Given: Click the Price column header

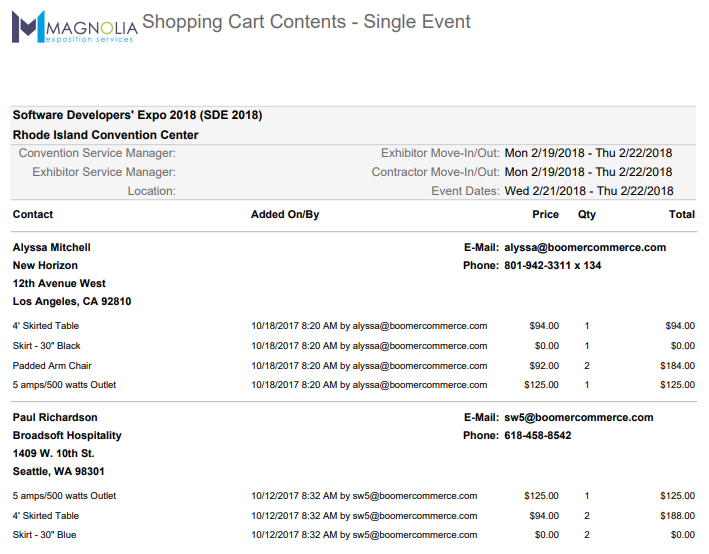Looking at the screenshot, I should point(545,214).
